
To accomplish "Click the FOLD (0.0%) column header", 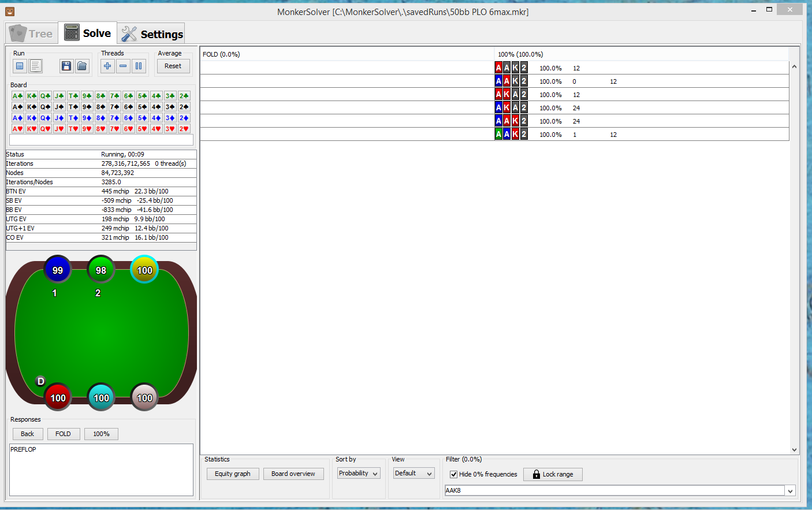I will 347,54.
